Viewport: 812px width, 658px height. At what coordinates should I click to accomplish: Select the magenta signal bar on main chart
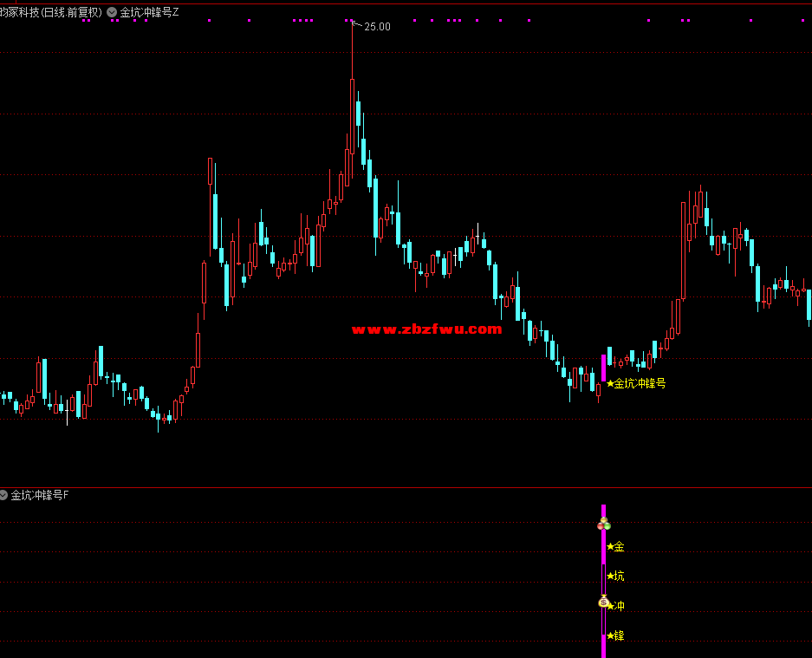(604, 368)
